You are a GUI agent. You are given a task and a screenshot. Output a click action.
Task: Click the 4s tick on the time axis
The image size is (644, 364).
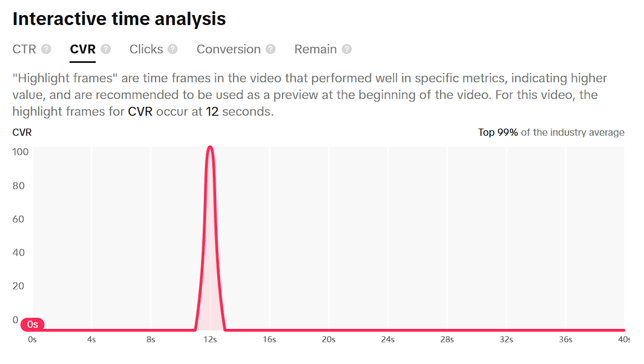91,340
